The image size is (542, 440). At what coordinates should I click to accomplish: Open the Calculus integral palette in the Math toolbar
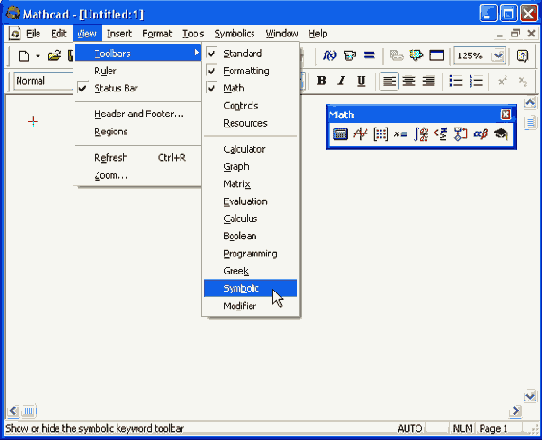(421, 134)
